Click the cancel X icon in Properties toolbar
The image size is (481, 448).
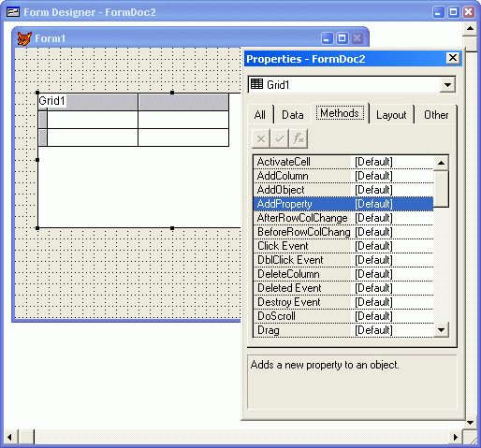(x=261, y=138)
